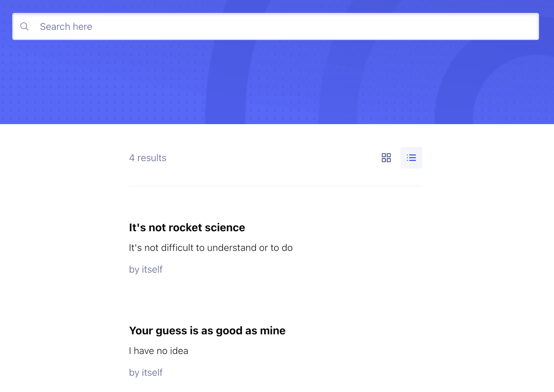Open "It's not rocket science" result
554x392 pixels.
click(x=187, y=228)
